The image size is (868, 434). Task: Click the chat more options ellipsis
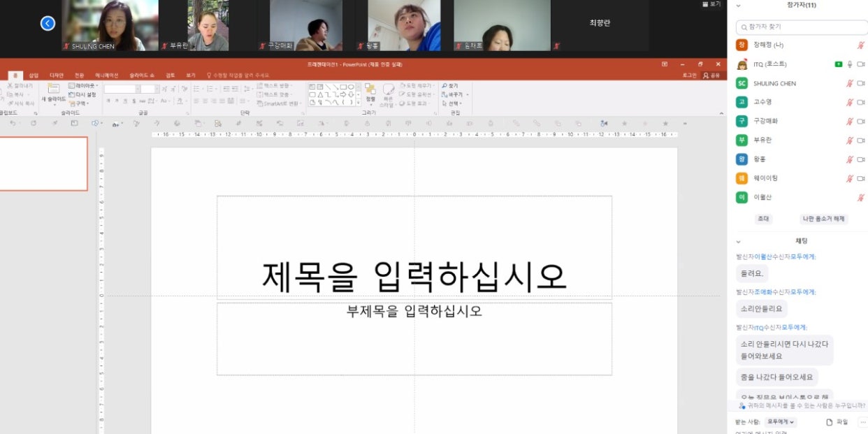pyautogui.click(x=863, y=422)
